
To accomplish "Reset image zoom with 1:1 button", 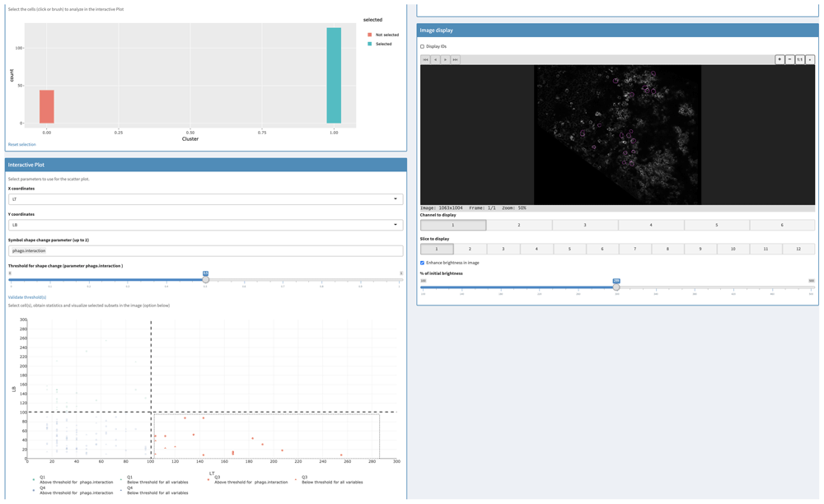I will (799, 59).
